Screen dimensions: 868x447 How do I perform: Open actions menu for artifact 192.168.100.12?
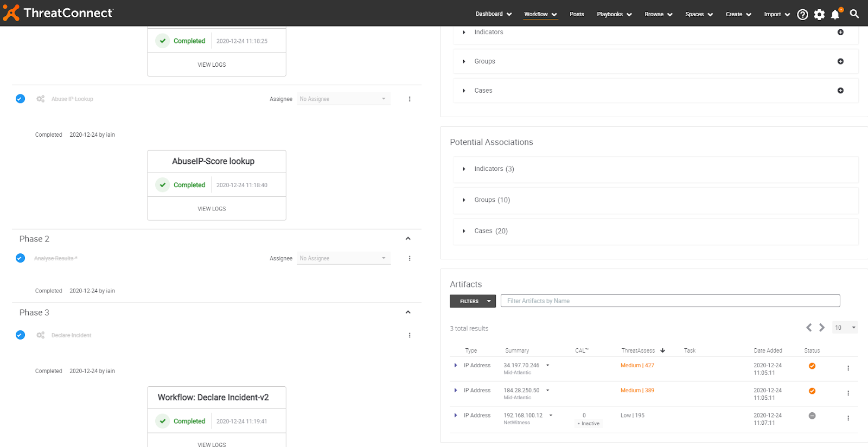pos(848,418)
